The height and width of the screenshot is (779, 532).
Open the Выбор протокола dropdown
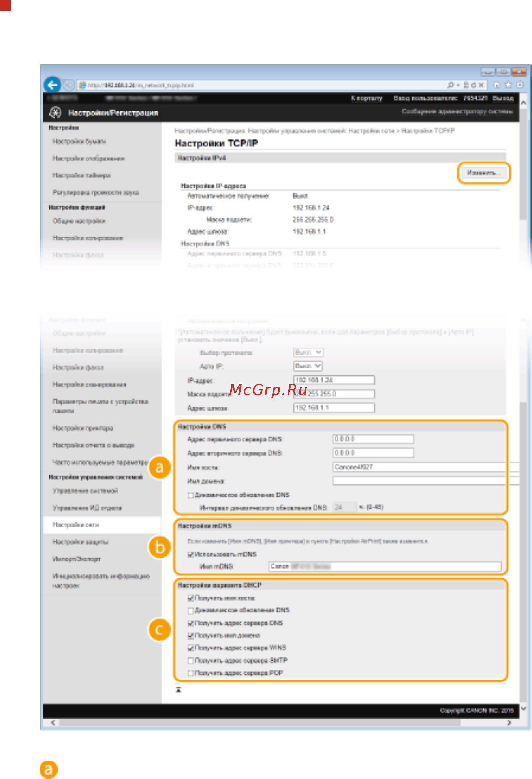[x=308, y=352]
